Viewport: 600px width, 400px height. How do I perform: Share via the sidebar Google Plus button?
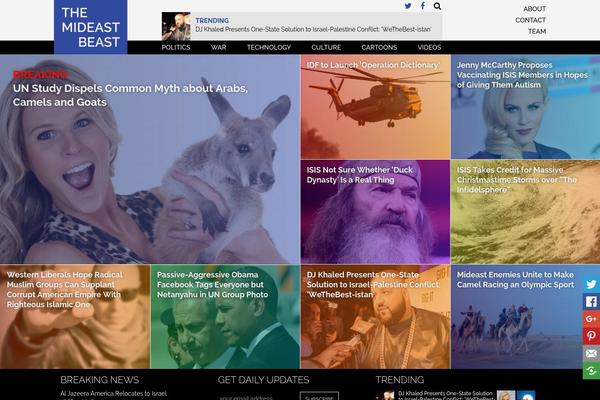591,319
